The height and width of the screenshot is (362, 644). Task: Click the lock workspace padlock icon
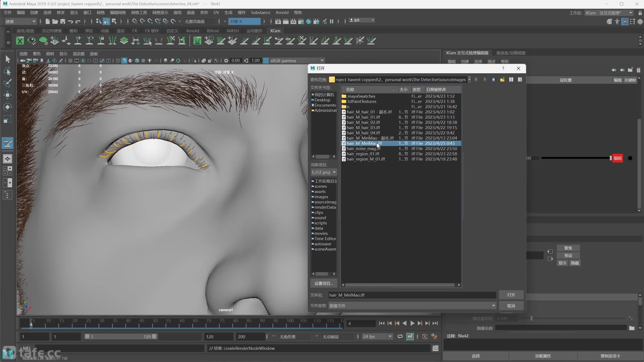[x=640, y=13]
